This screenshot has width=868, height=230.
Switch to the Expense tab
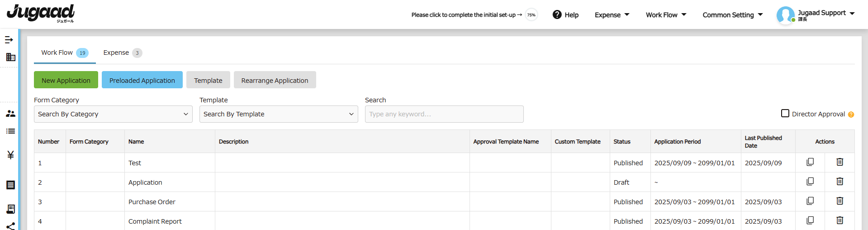pyautogui.click(x=123, y=53)
